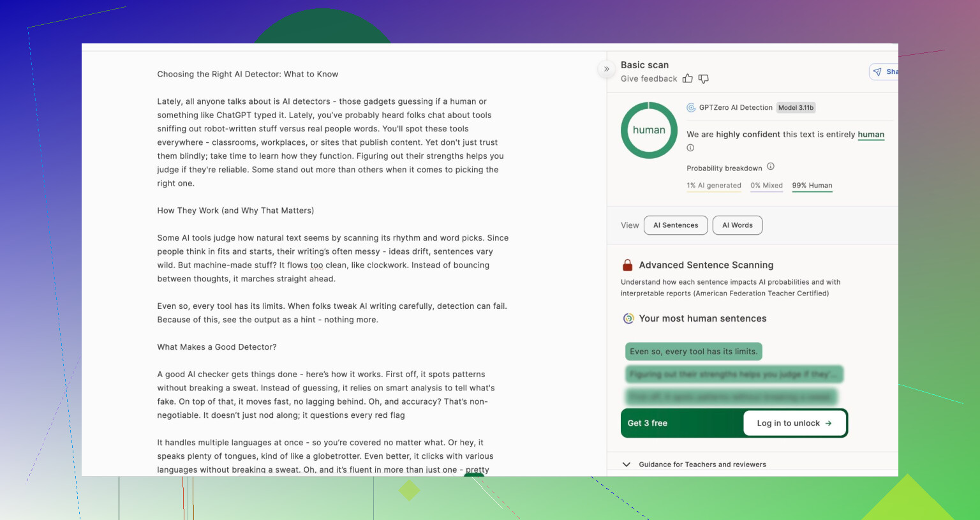Select the 0% Mixed probability tab
Viewport: 980px width, 520px height.
click(x=766, y=186)
